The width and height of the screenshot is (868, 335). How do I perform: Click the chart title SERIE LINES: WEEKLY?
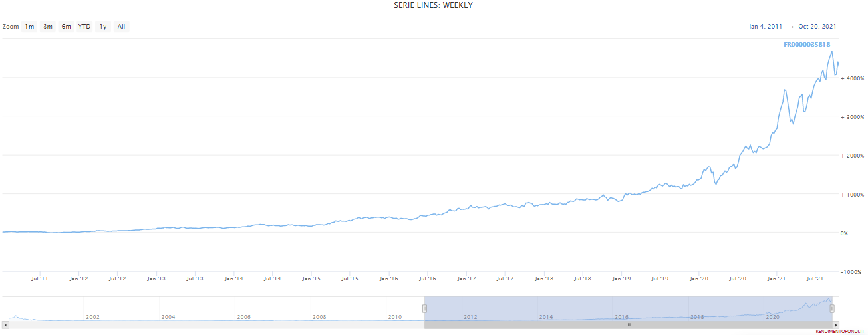(432, 5)
